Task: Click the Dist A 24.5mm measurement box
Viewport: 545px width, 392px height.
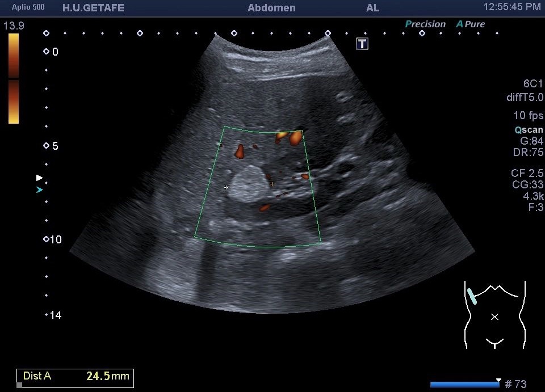Action: (x=76, y=376)
